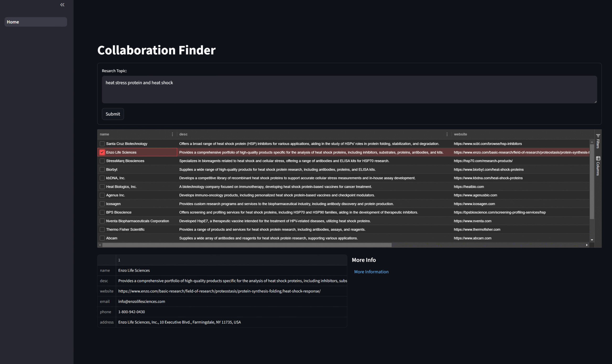Select the kbDNA, Inc. checkbox
This screenshot has height=364, width=612.
click(x=102, y=178)
